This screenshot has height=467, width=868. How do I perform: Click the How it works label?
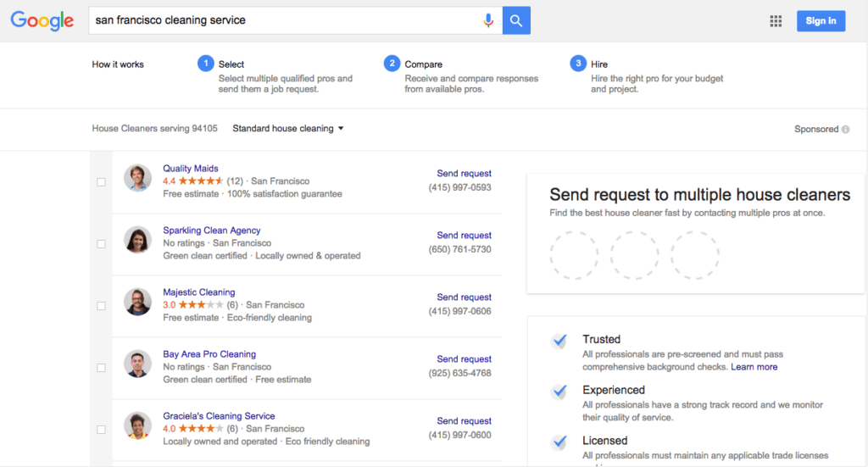[x=117, y=64]
